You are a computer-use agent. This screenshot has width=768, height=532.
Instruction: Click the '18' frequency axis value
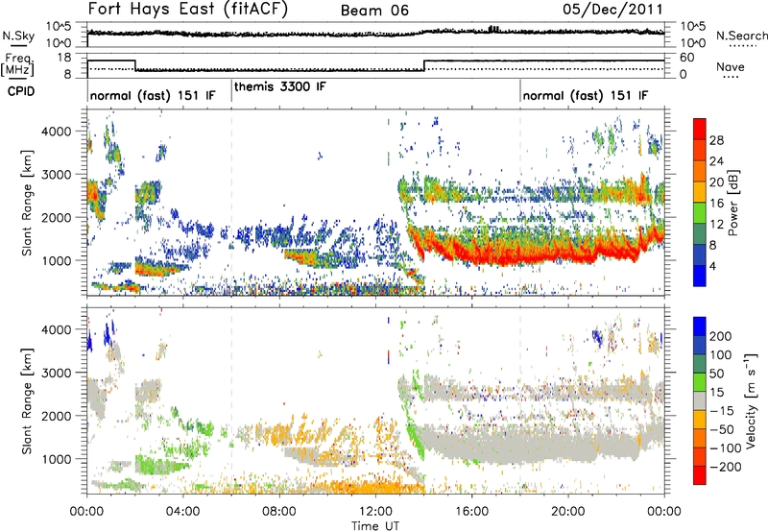(63, 58)
